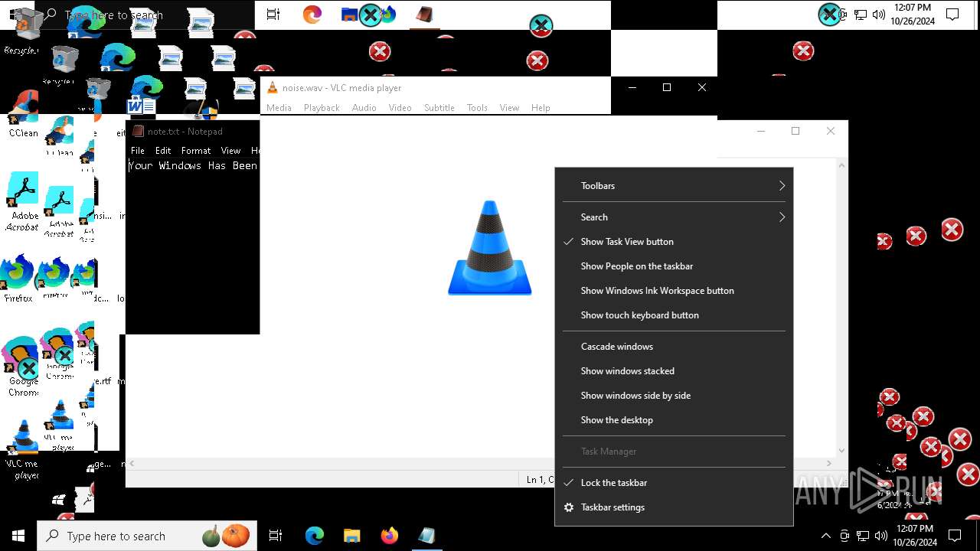Choose Cascade windows from the context menu
The image size is (980, 551).
pos(674,347)
